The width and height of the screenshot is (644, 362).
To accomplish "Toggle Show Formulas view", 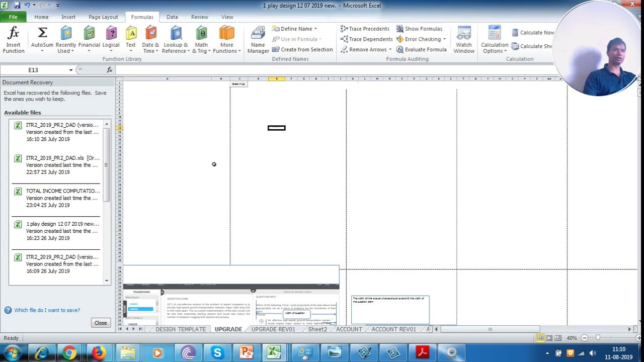I will pyautogui.click(x=419, y=29).
